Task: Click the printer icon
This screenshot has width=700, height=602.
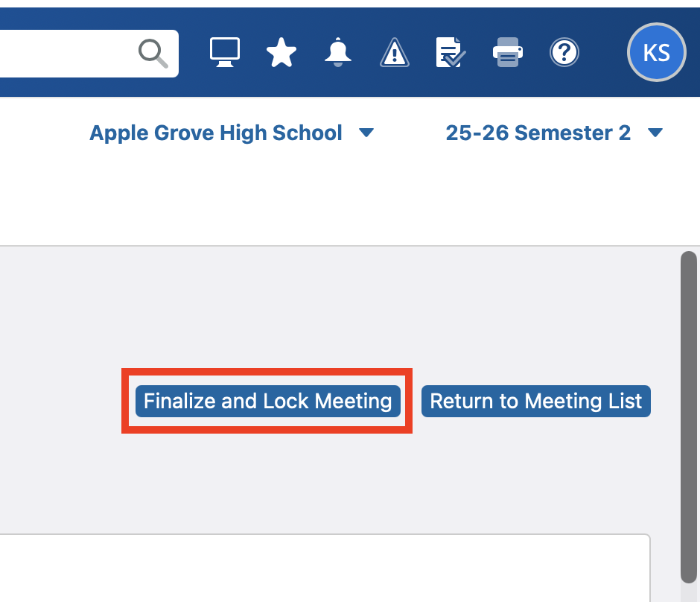Action: point(508,53)
